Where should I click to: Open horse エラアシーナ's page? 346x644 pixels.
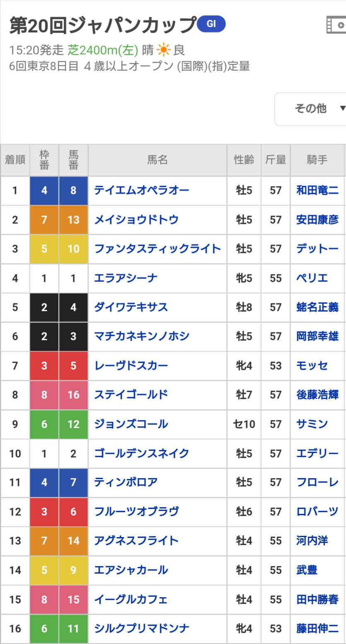(x=125, y=278)
